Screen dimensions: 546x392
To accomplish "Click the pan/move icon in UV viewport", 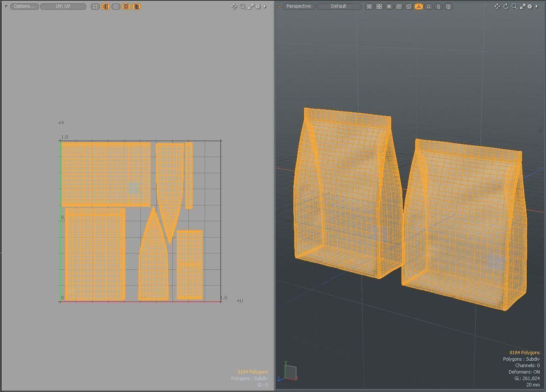I will click(x=234, y=6).
